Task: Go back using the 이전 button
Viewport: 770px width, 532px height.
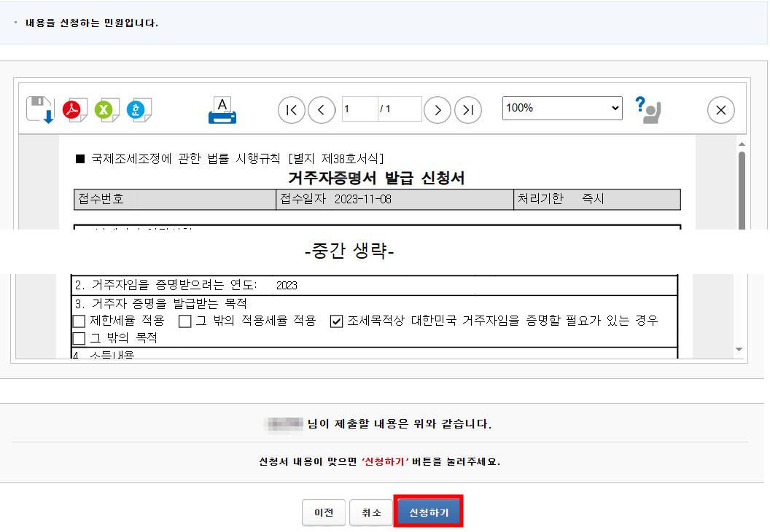Action: [323, 512]
